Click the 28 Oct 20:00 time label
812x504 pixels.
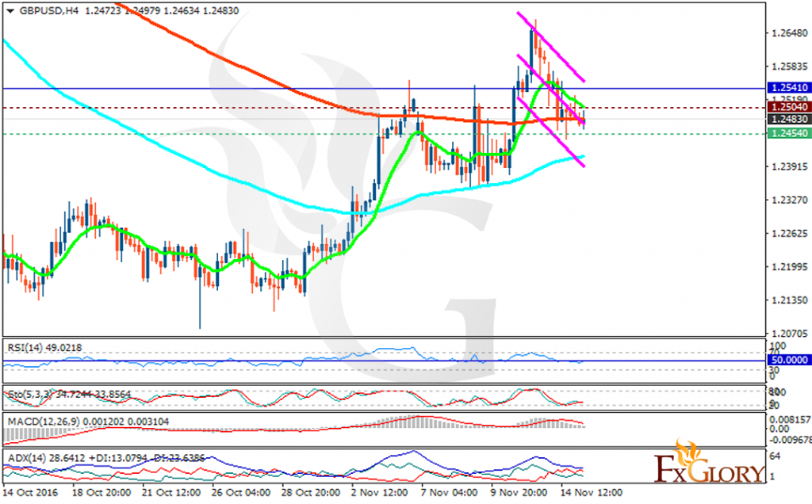click(311, 492)
